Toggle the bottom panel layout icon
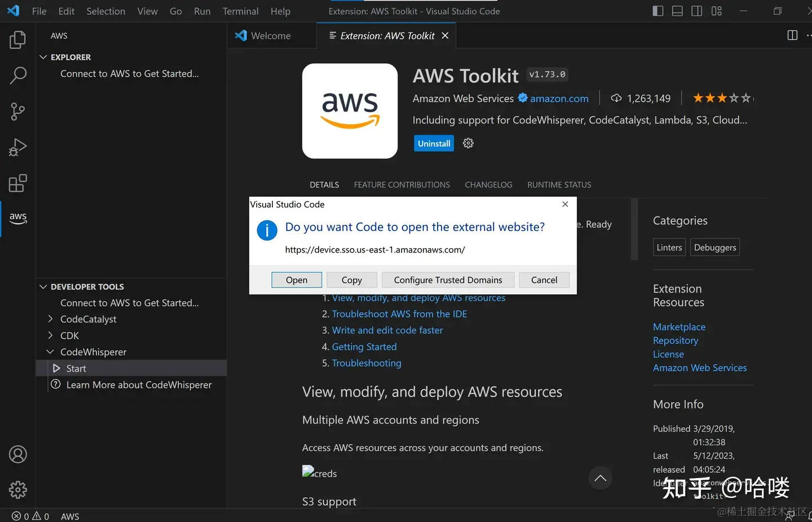 [677, 11]
